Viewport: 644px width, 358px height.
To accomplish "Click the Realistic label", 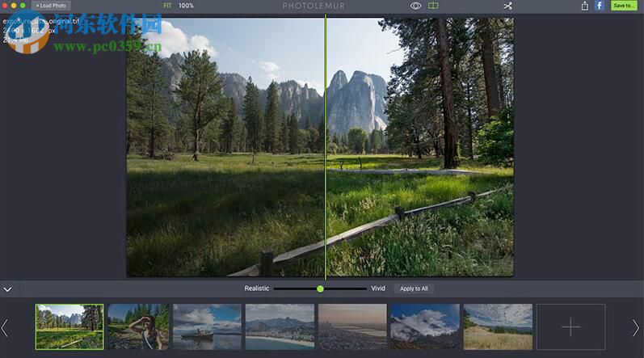I will pyautogui.click(x=257, y=289).
